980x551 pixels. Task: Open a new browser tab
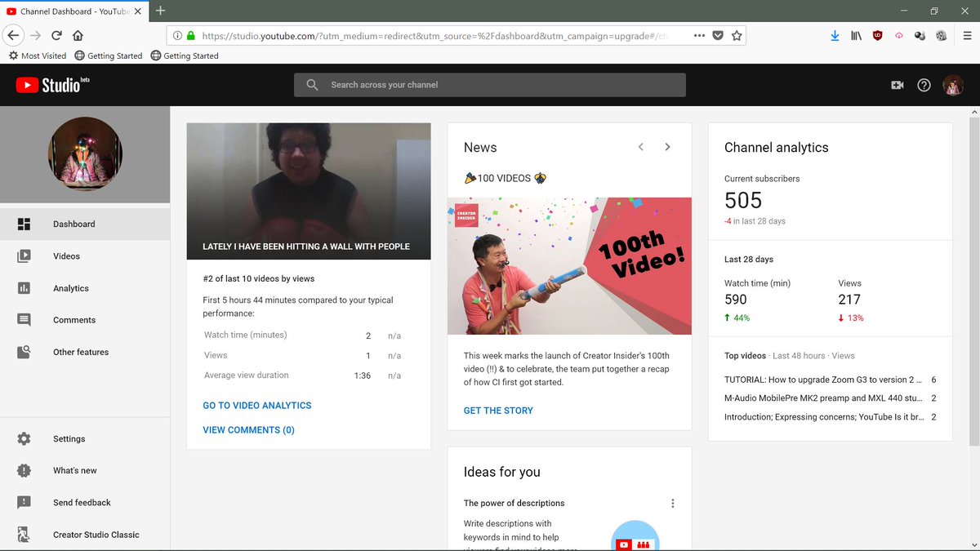[x=161, y=11]
